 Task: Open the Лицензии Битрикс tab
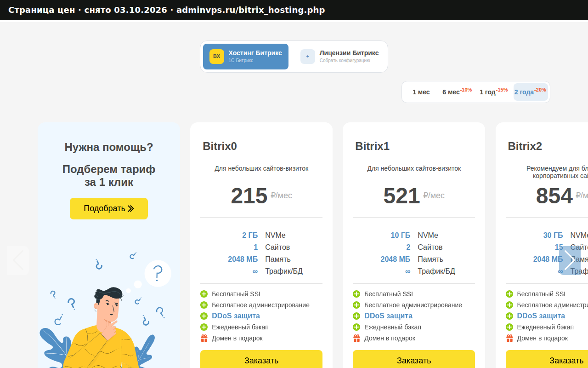point(340,57)
